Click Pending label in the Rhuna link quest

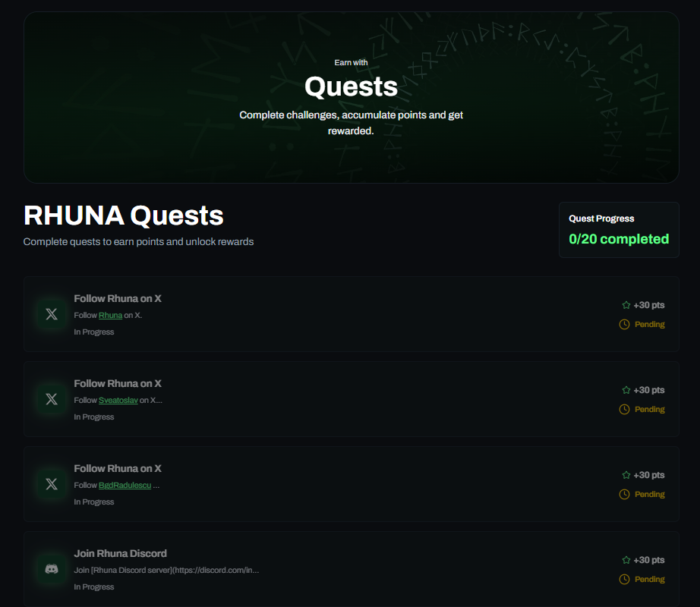[x=650, y=325]
